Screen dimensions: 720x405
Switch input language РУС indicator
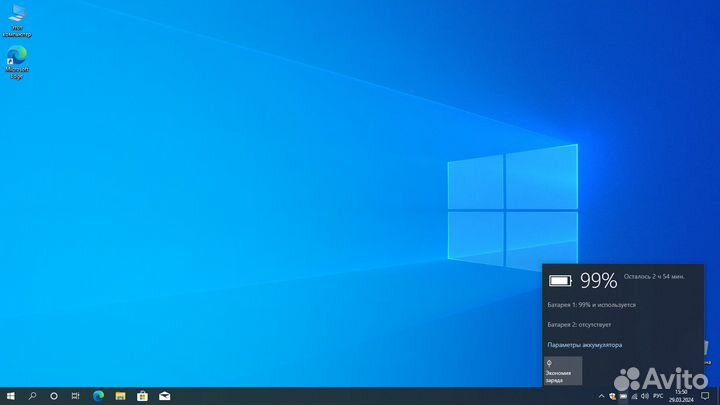(x=658, y=396)
